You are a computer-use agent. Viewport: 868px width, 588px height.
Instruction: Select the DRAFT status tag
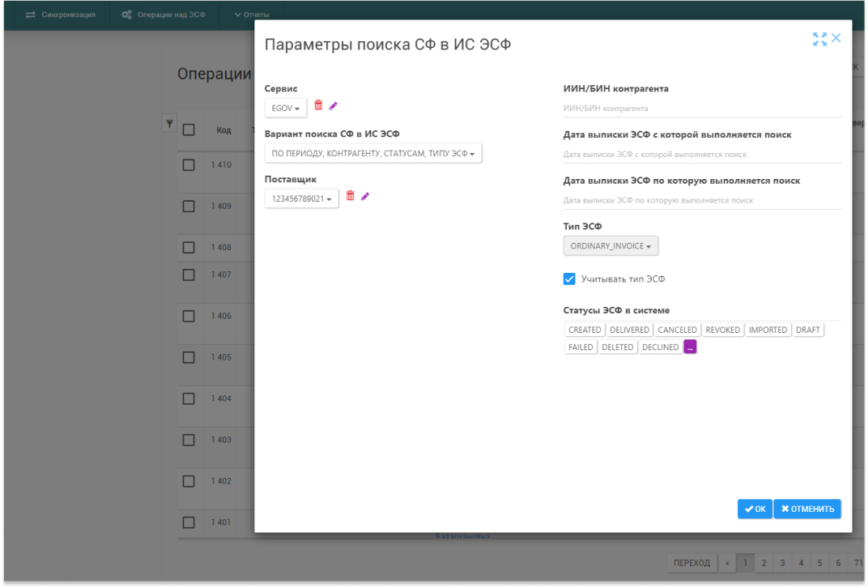pos(807,330)
